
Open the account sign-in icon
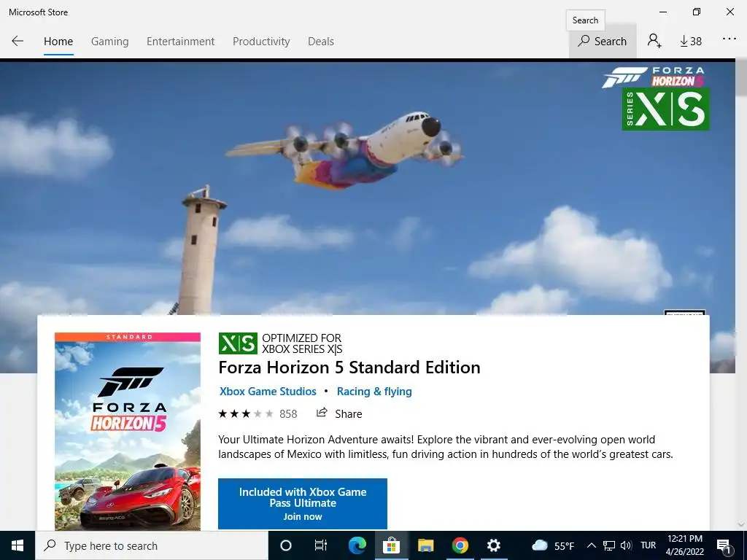(654, 41)
